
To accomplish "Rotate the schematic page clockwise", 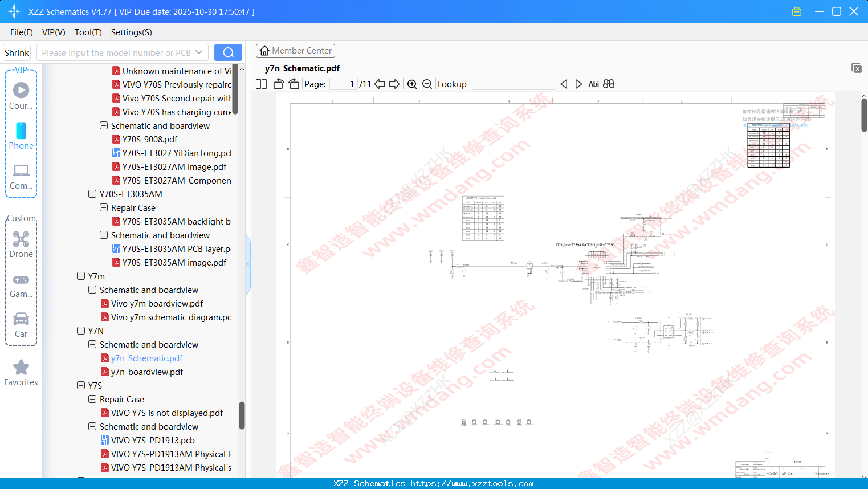I will 293,84.
